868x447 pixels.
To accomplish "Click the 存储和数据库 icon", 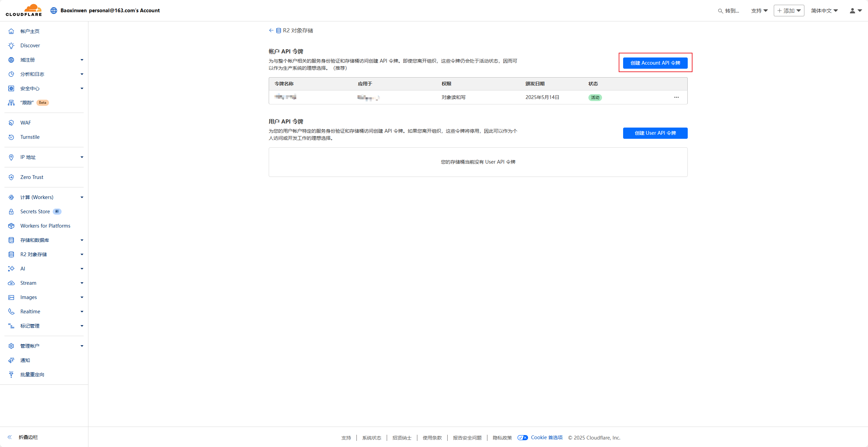I will [11, 240].
